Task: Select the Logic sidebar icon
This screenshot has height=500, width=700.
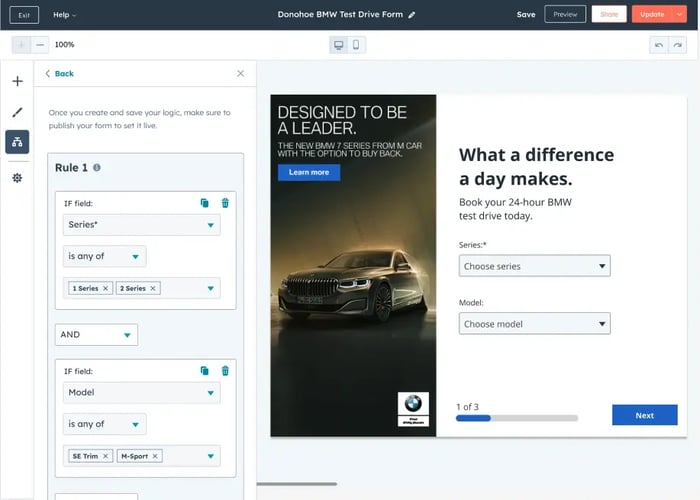Action: pos(17,142)
